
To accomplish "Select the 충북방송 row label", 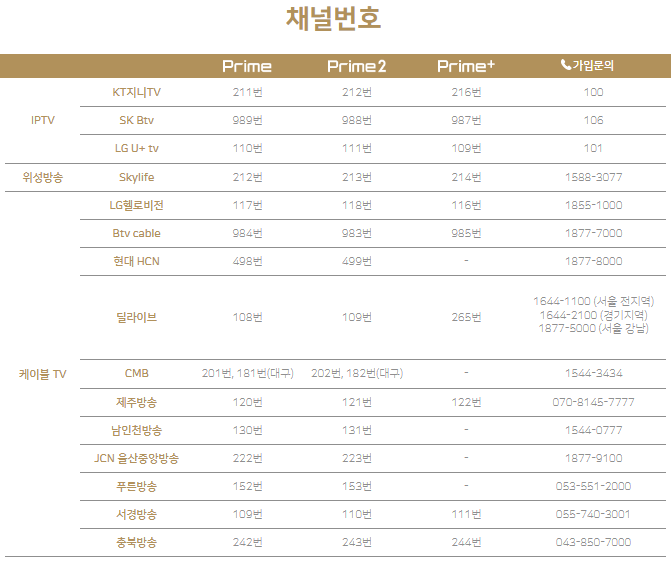I will point(137,542).
